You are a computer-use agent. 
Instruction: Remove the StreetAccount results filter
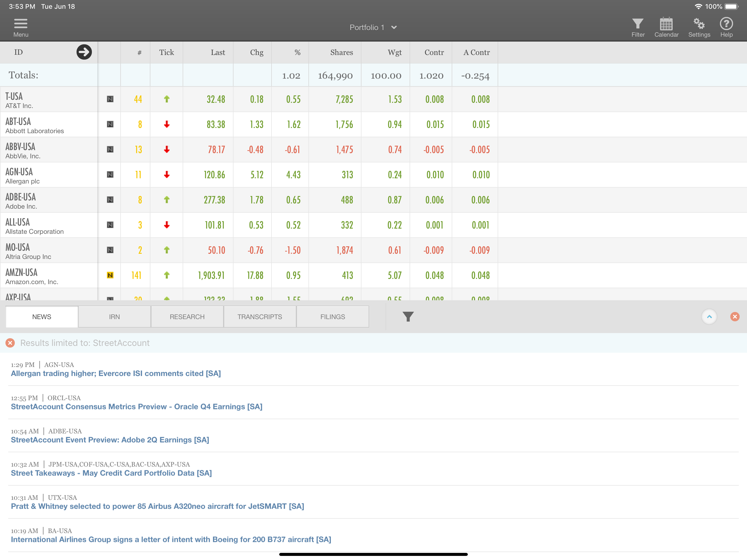click(x=10, y=343)
